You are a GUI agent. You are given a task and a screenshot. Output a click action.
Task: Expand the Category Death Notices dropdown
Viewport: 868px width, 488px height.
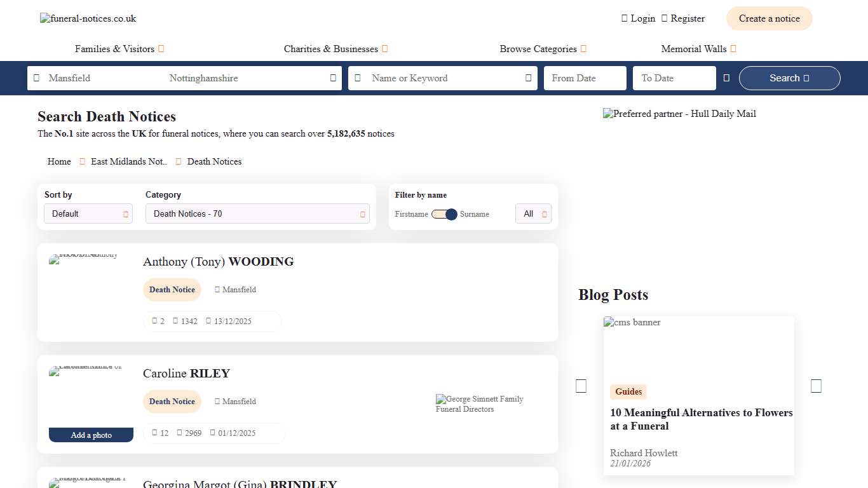[x=257, y=214]
